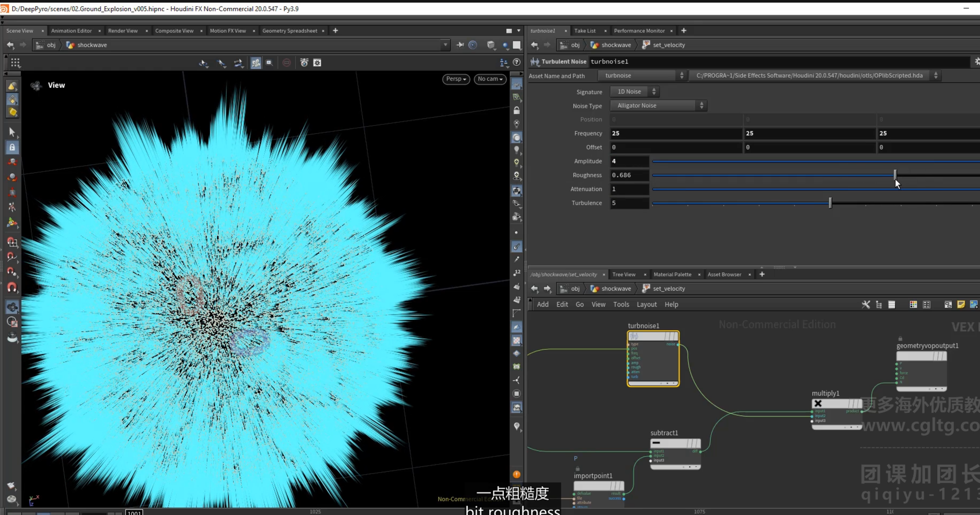Open the Add menu in network editor
The image size is (980, 515).
[x=542, y=304]
